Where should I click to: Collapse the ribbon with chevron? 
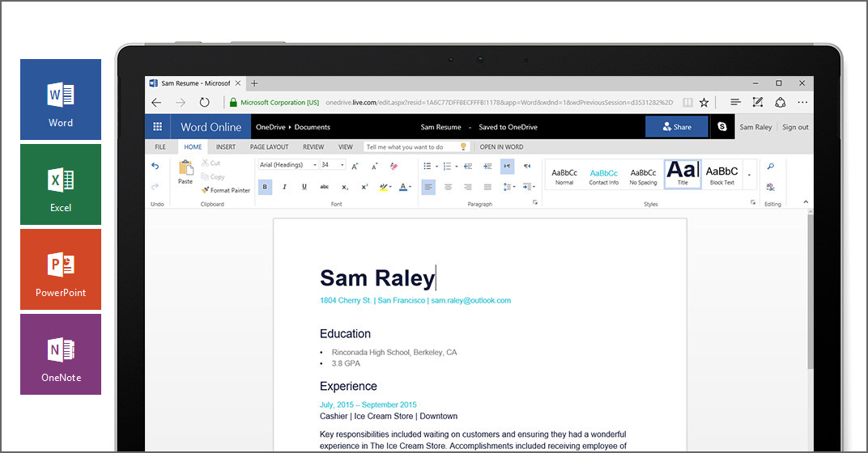coord(806,202)
